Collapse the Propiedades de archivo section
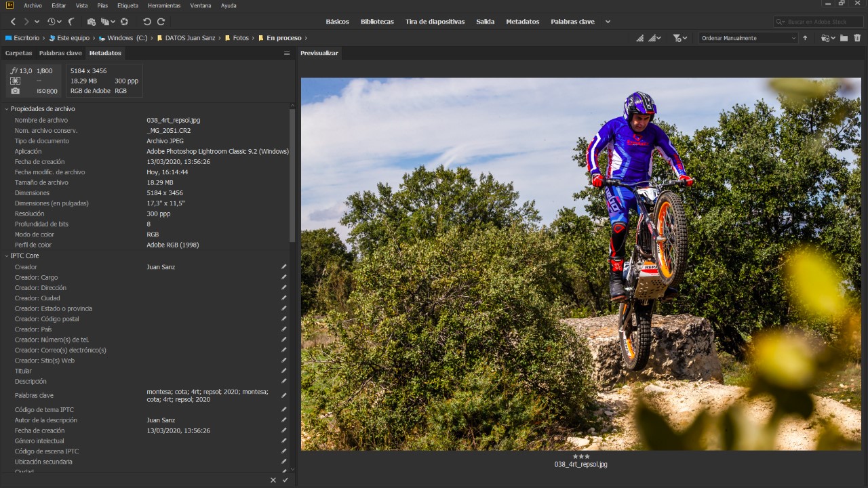Image resolution: width=868 pixels, height=488 pixels. click(7, 108)
